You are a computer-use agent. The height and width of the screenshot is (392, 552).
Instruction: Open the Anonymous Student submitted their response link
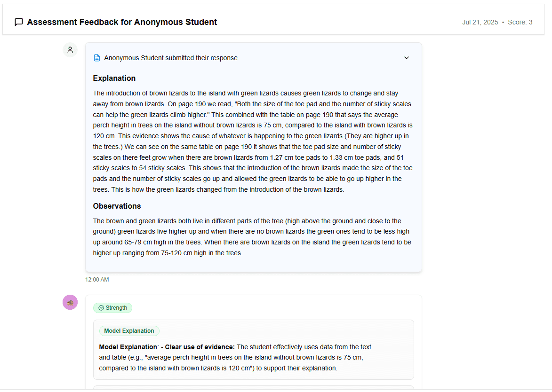tap(170, 57)
